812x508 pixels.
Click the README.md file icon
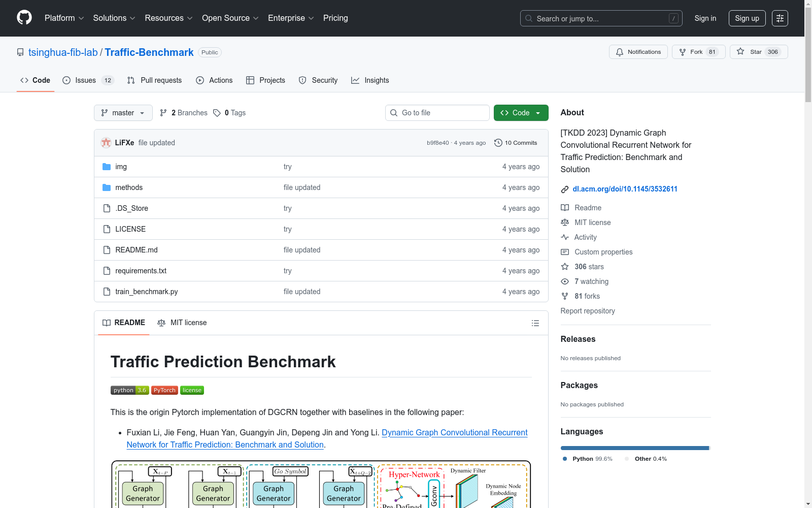coord(107,250)
